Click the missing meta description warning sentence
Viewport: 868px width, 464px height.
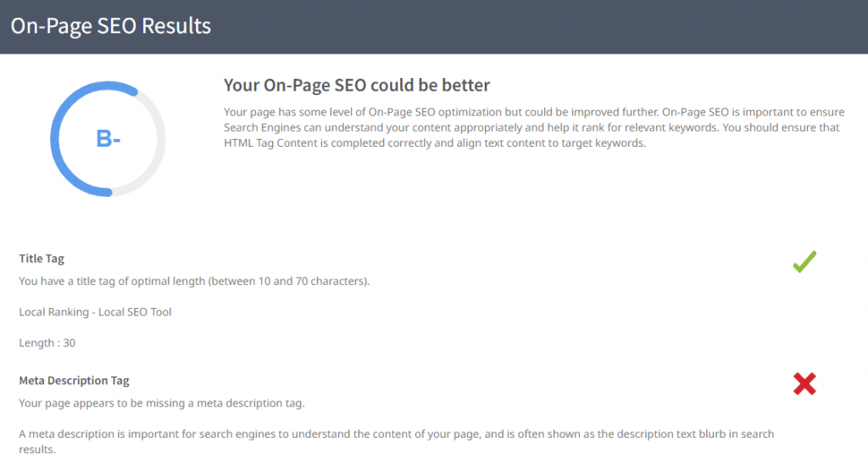click(161, 403)
